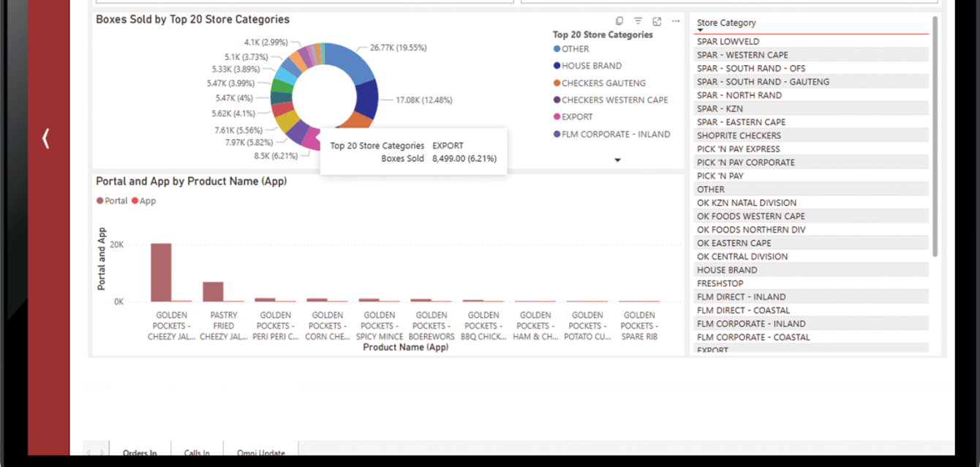
Task: Select FLM DIRECT - INLAND row
Action: [x=811, y=296]
